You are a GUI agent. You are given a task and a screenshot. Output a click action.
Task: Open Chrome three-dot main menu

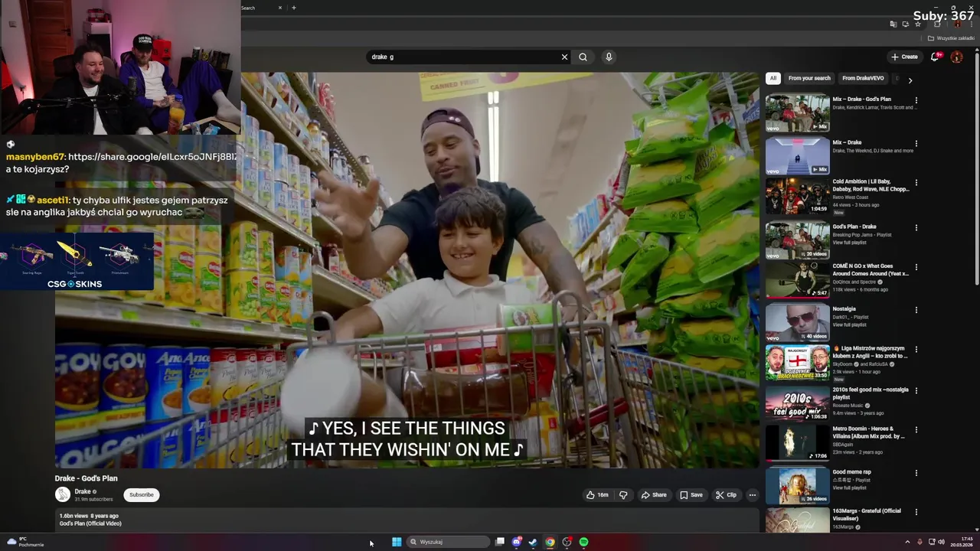[x=972, y=24]
